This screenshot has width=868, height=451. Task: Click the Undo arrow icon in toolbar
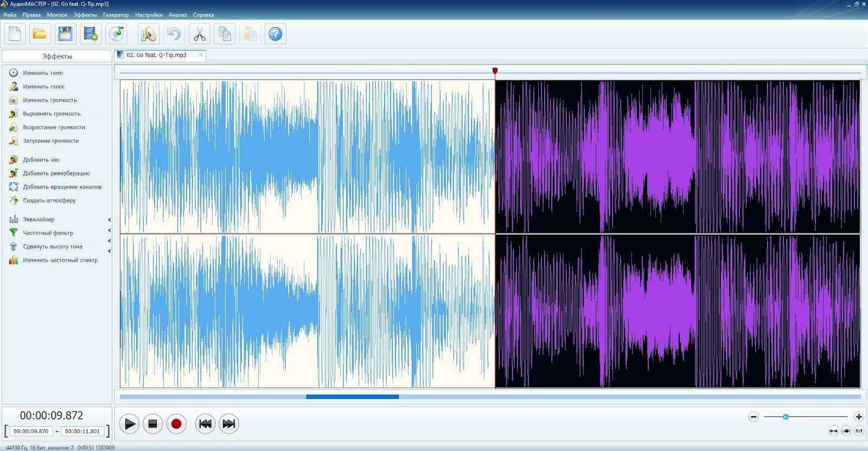174,34
